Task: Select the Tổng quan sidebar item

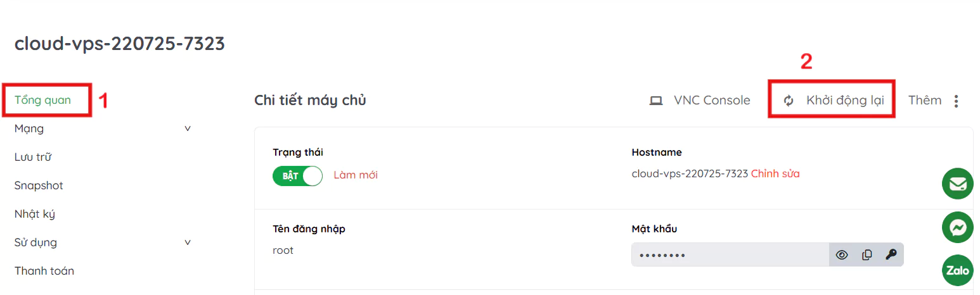Action: point(43,100)
